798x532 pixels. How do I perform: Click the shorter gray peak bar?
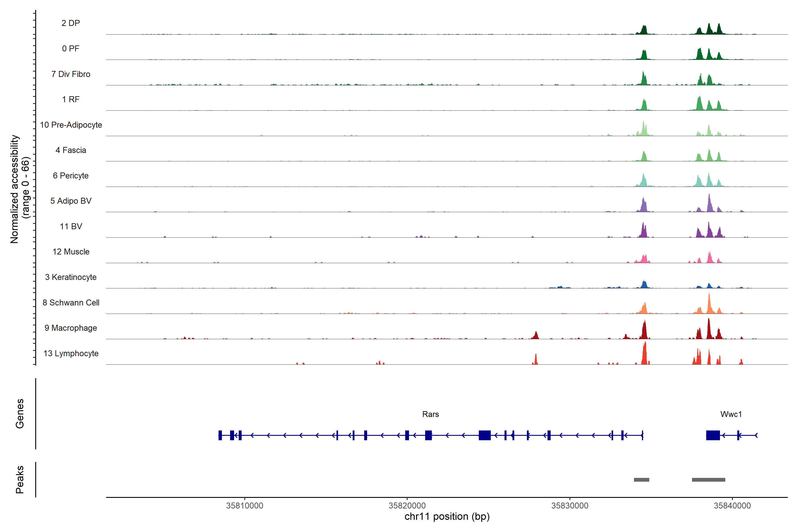tap(641, 480)
